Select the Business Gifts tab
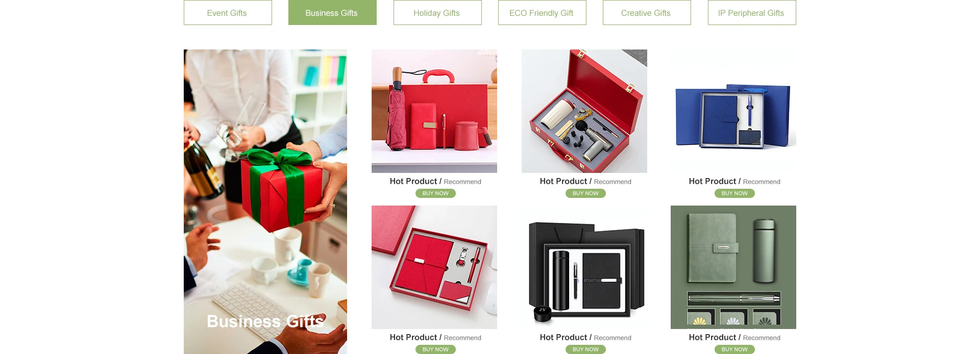 coord(332,13)
